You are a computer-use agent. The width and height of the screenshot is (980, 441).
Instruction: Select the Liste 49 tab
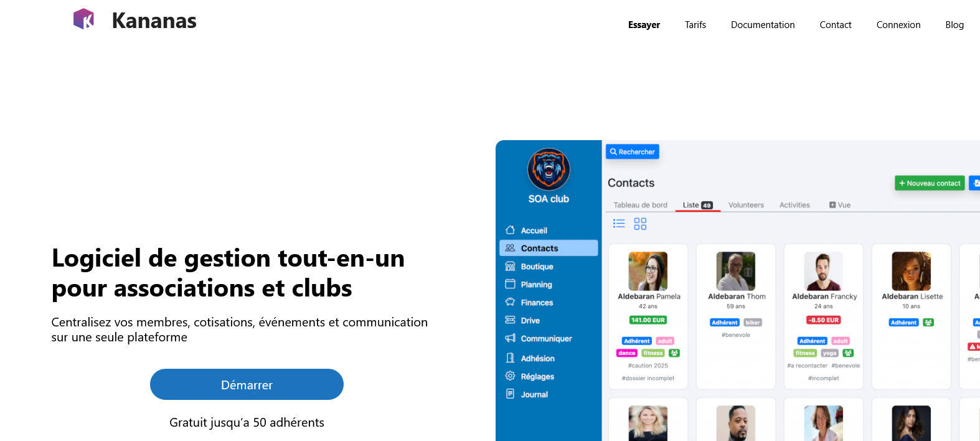pos(697,205)
